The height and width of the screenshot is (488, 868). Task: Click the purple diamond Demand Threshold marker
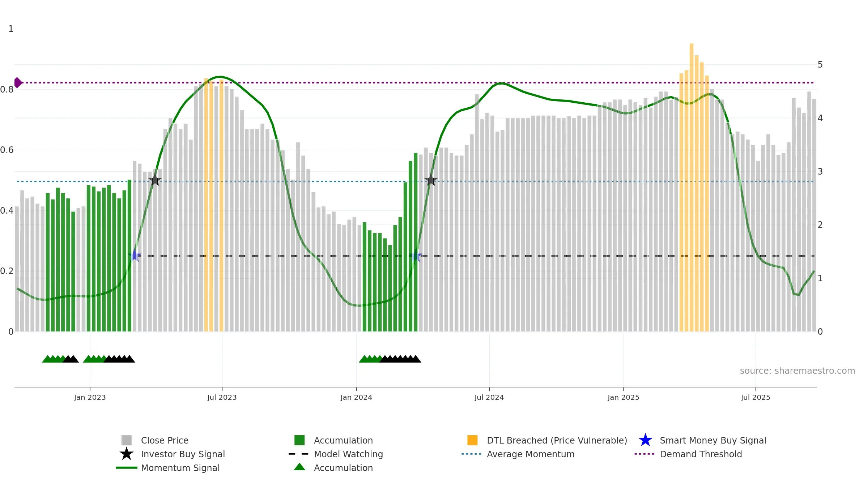(18, 83)
